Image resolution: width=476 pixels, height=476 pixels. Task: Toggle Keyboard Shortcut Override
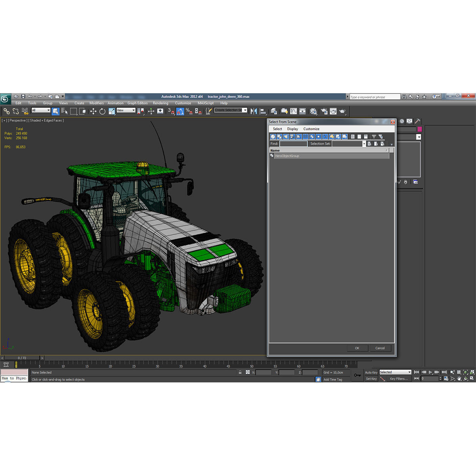coord(160,111)
